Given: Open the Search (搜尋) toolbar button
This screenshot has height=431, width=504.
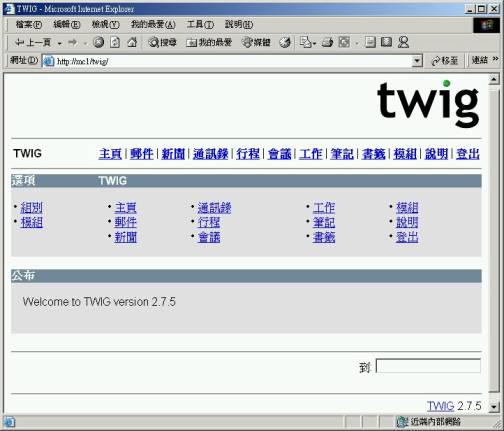Looking at the screenshot, I should point(162,42).
